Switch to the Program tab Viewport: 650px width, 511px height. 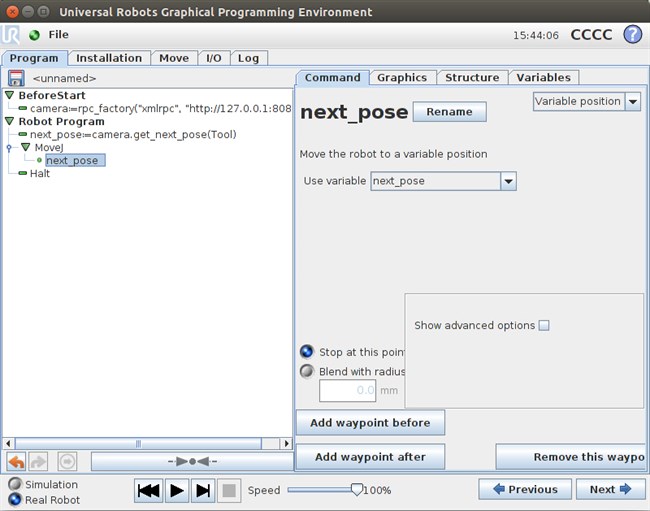[34, 58]
